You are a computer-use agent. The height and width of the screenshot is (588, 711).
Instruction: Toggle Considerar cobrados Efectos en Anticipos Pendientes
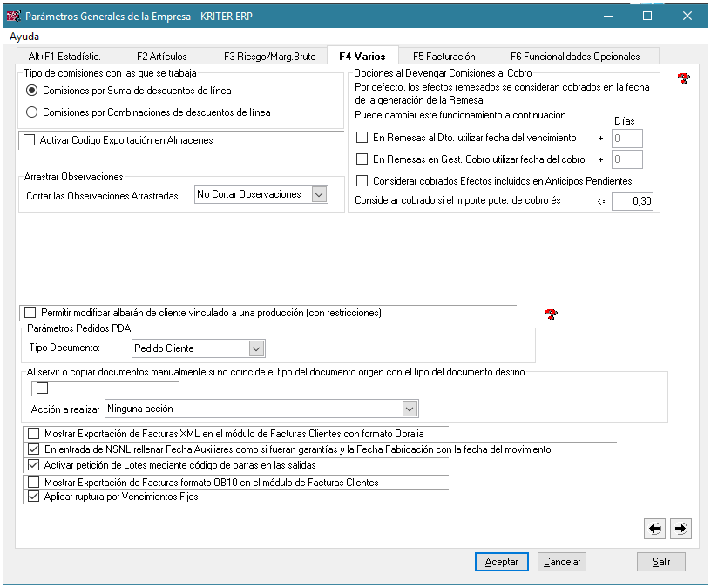pos(362,181)
